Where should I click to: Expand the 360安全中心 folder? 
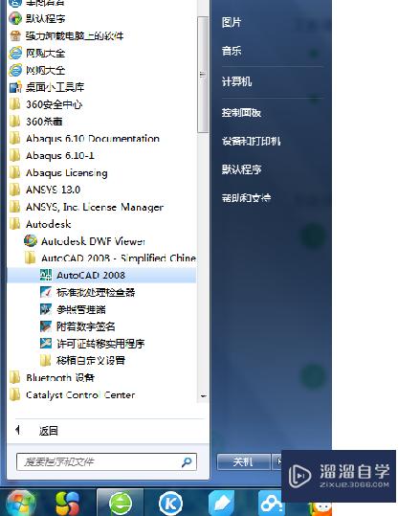[46, 104]
